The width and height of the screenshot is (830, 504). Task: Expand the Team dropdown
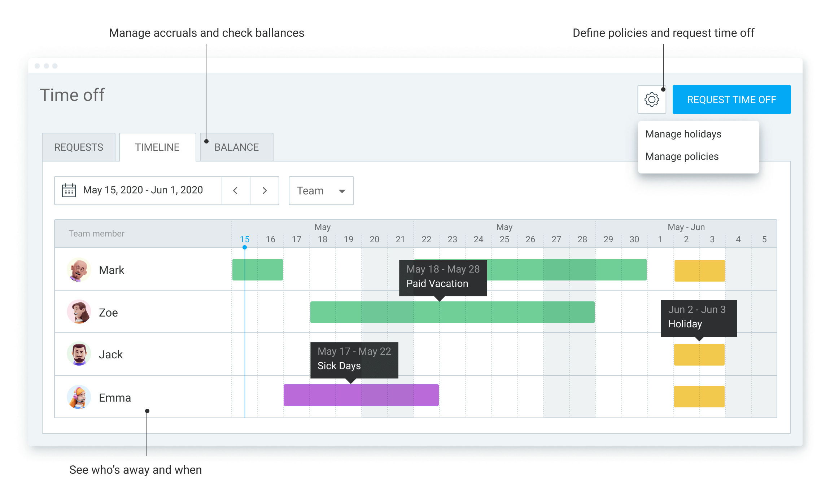[321, 191]
